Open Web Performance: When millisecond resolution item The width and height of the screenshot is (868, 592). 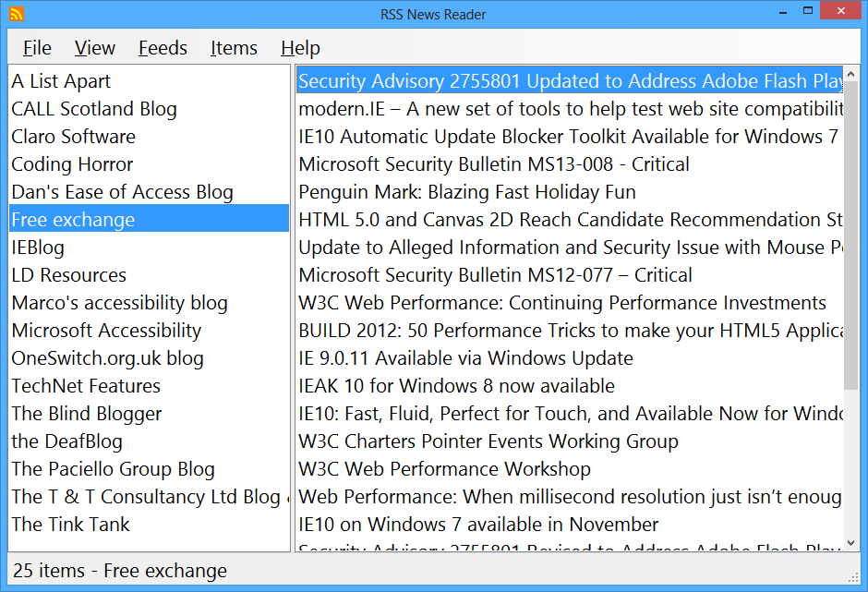click(x=570, y=496)
